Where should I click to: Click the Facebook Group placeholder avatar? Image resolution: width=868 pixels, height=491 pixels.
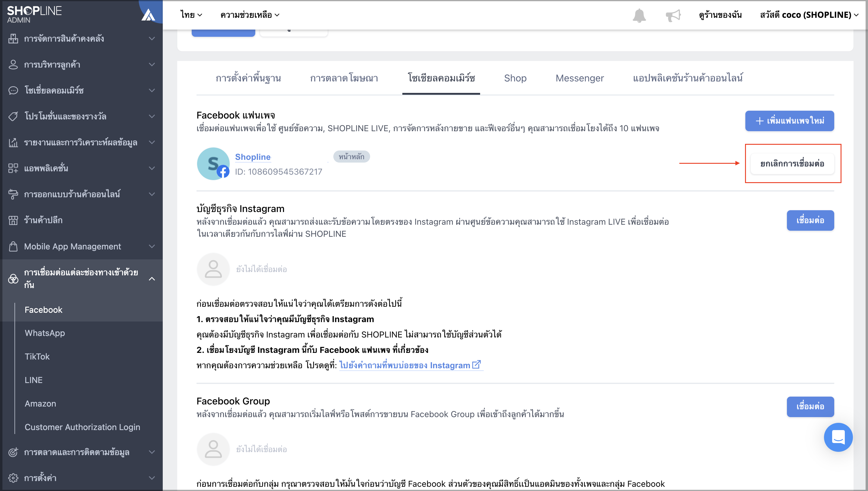[x=213, y=449]
